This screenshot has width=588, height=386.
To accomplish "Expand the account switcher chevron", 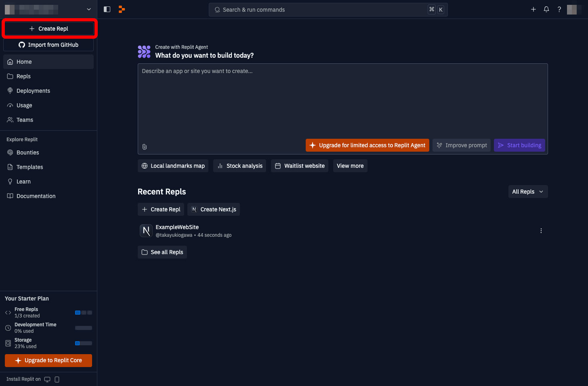I will click(89, 9).
